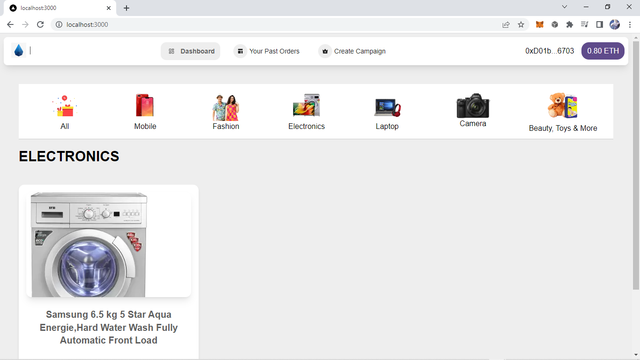Open the MetaMask fox extension
This screenshot has width=640, height=360.
(540, 24)
